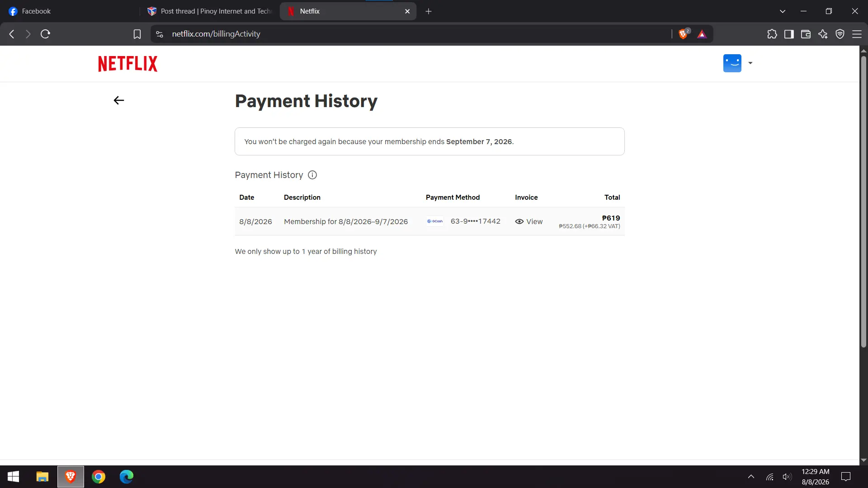The width and height of the screenshot is (868, 488).
Task: Open the Extensions puzzle icon
Action: (x=772, y=34)
